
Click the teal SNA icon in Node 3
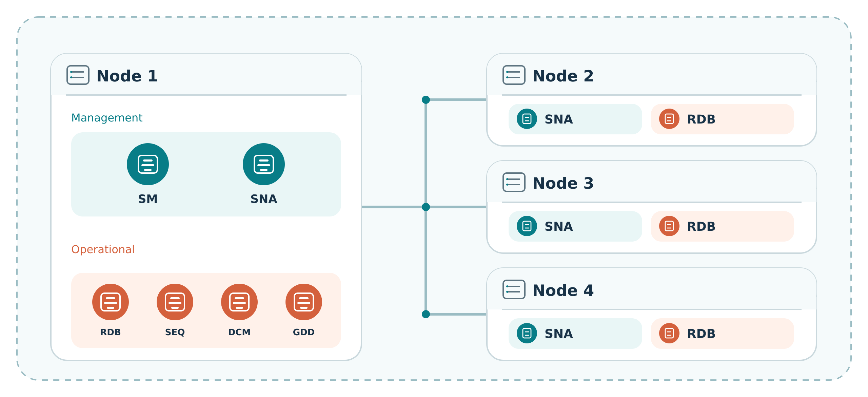(x=527, y=226)
